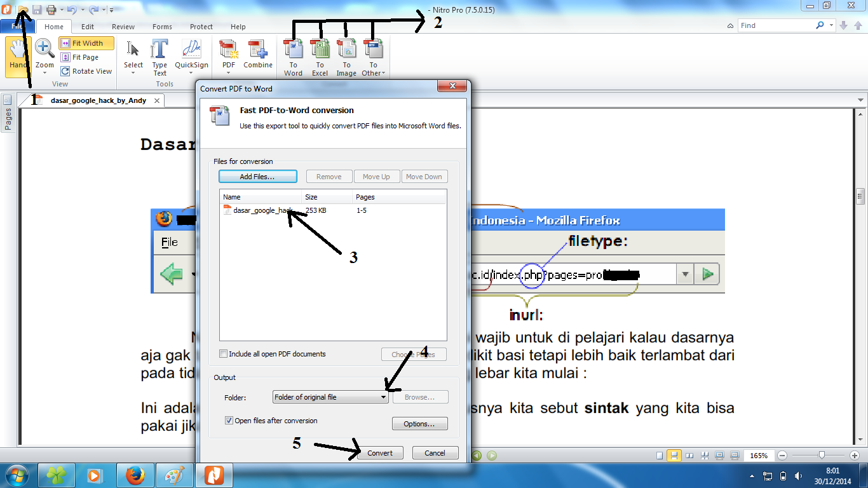Image resolution: width=868 pixels, height=488 pixels.
Task: Toggle Open files after conversion checkbox
Action: [229, 421]
